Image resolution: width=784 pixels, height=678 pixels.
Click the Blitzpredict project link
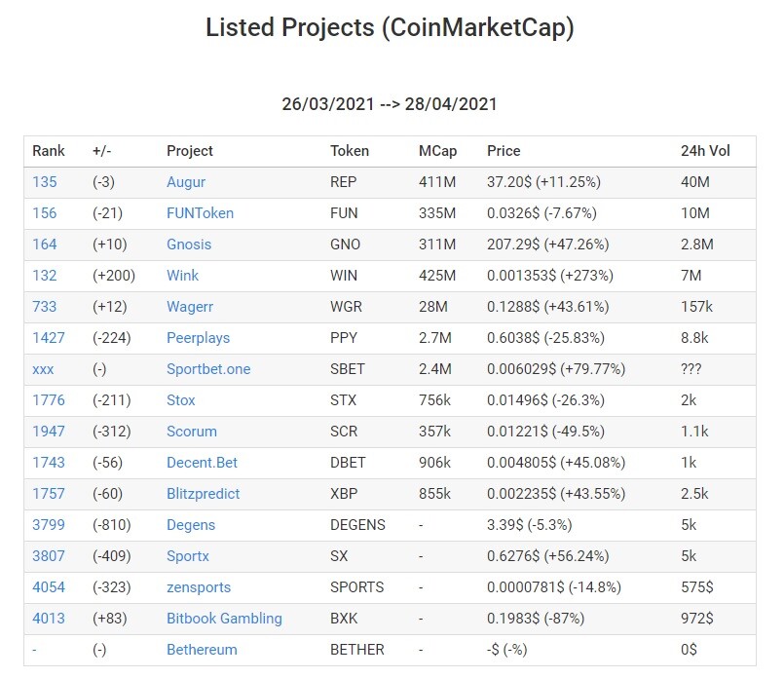[203, 494]
